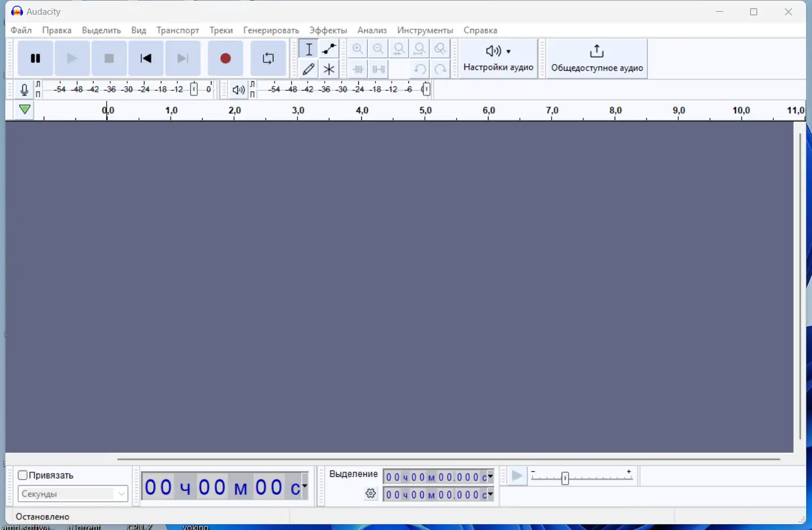Select the Selection tool
This screenshot has width=812, height=530.
308,49
